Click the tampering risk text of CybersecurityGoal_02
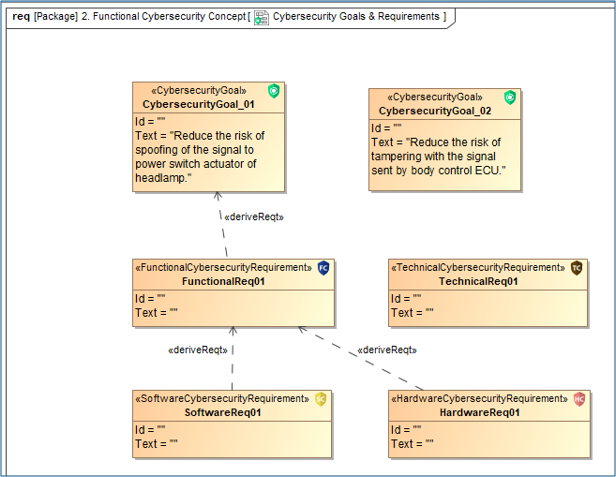The width and height of the screenshot is (616, 477). 439,156
